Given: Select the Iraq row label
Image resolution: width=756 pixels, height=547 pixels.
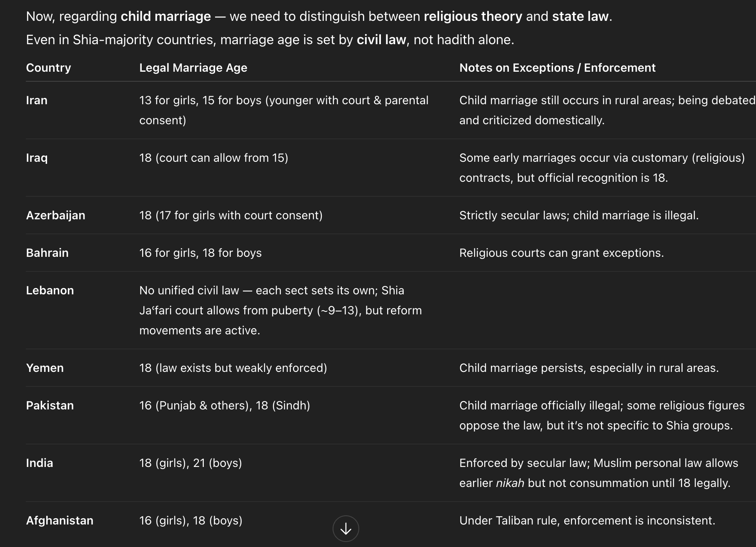Looking at the screenshot, I should (x=37, y=158).
